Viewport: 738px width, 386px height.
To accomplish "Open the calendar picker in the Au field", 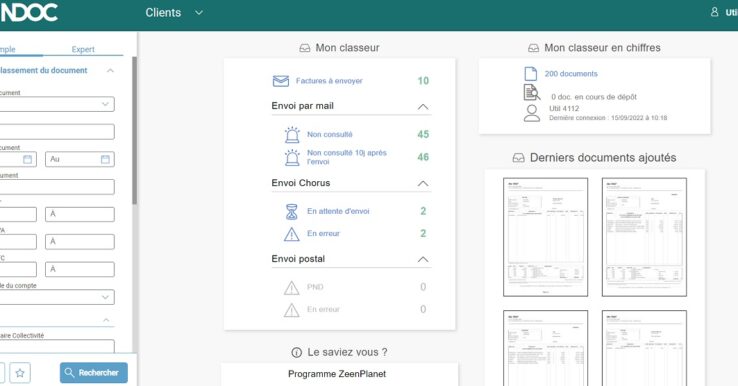I will pyautogui.click(x=105, y=159).
